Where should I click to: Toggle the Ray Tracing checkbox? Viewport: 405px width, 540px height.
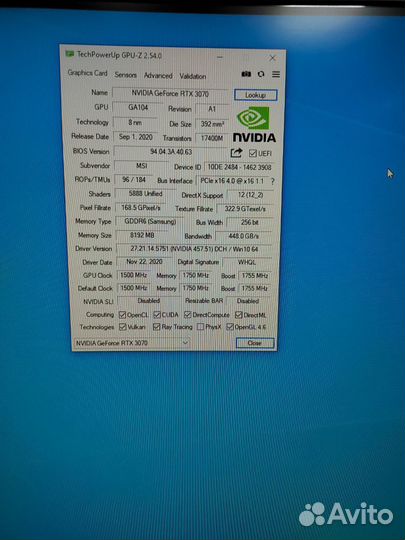pos(157,326)
